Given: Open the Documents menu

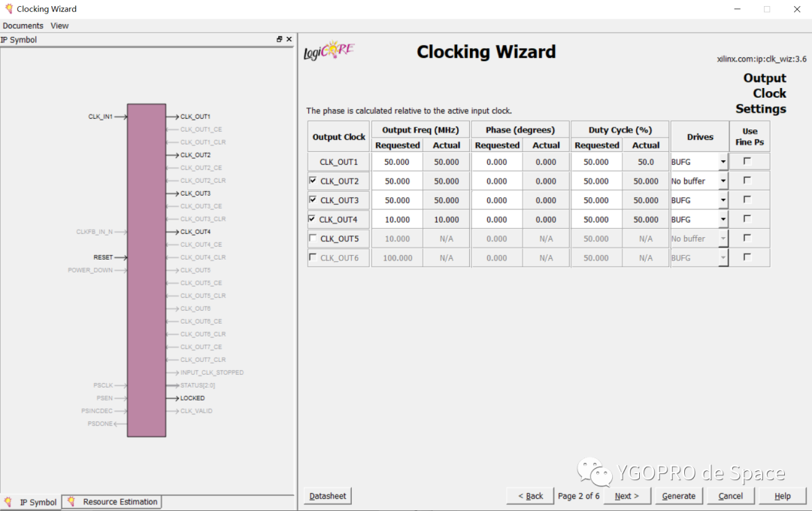Looking at the screenshot, I should pyautogui.click(x=23, y=26).
